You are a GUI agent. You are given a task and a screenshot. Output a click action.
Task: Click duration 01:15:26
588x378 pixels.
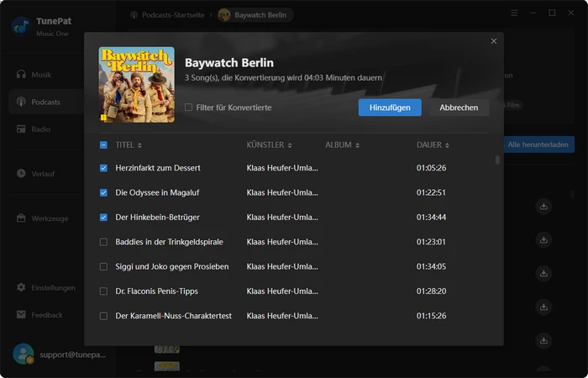point(431,316)
